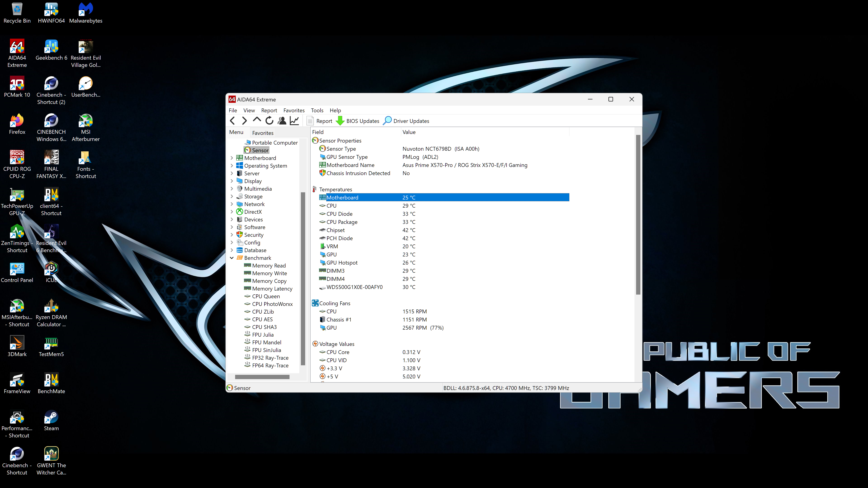Screen dimensions: 868x488
Task: Select the Sensor tree item
Action: tap(256, 150)
